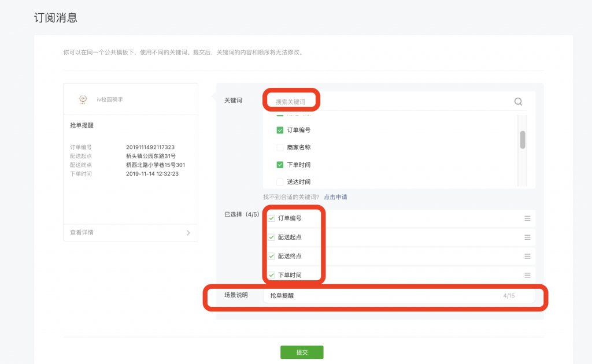Open 查看详情 in template preview
This screenshot has width=592, height=364.
click(82, 233)
